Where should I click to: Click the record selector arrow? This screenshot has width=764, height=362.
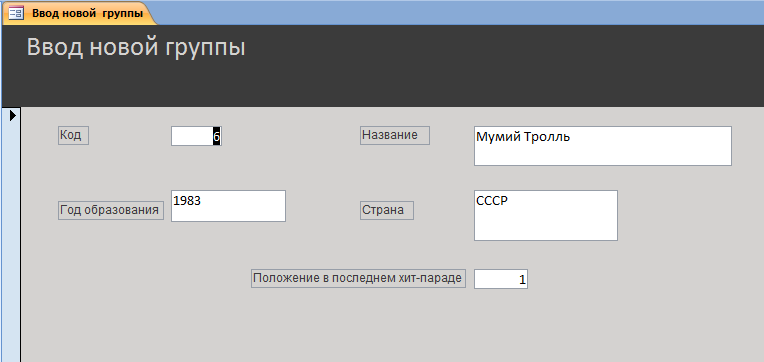(13, 115)
